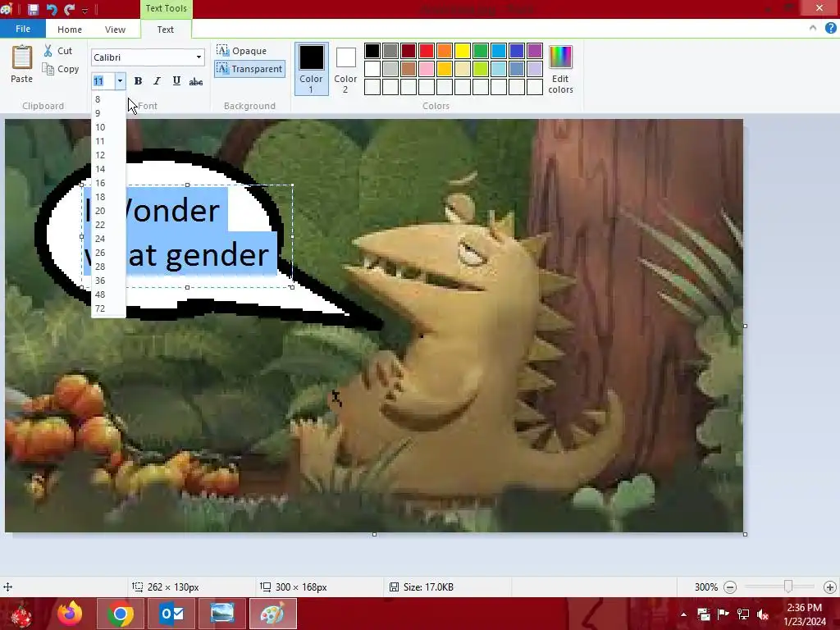Toggle Strikethrough formatting
Viewport: 840px width, 630px height.
click(x=196, y=81)
